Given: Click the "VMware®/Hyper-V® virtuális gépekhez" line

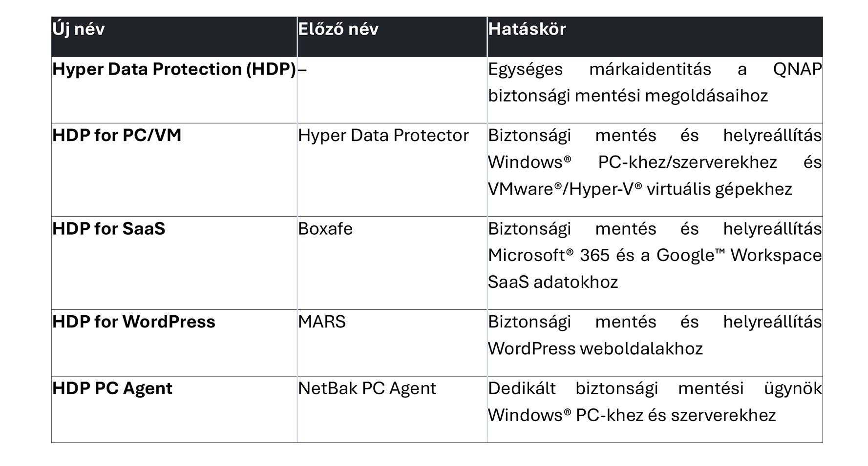Looking at the screenshot, I should click(640, 189).
